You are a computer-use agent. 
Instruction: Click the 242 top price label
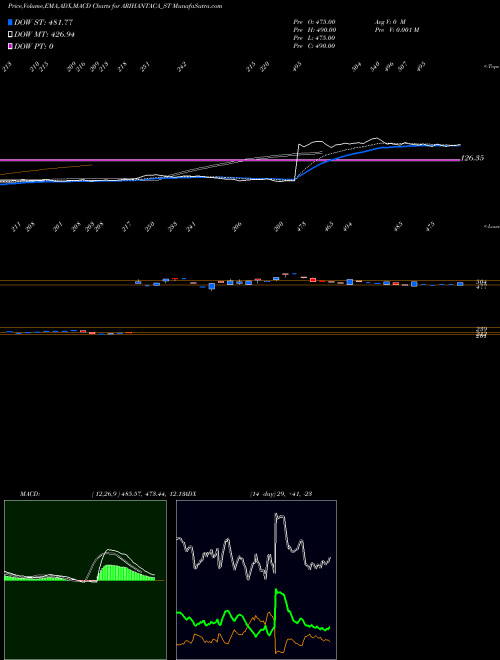pyautogui.click(x=182, y=67)
